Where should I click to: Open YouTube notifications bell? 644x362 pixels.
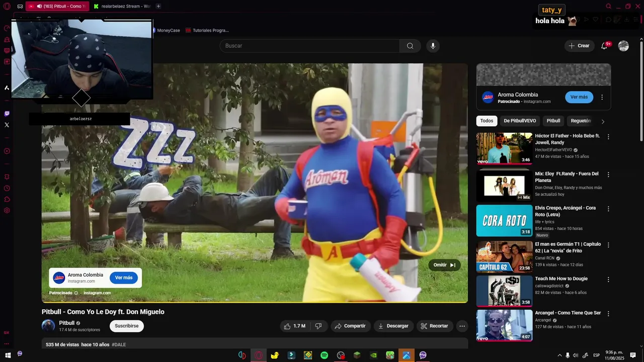point(605,46)
